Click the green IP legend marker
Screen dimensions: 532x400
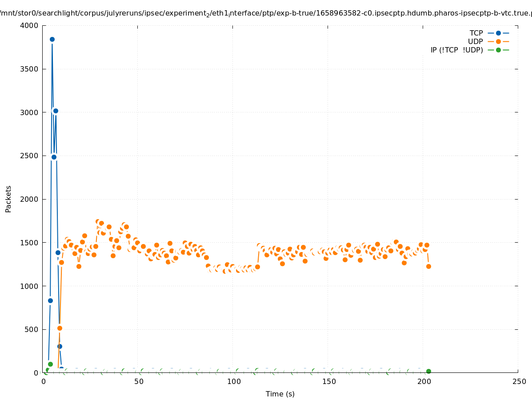click(498, 50)
